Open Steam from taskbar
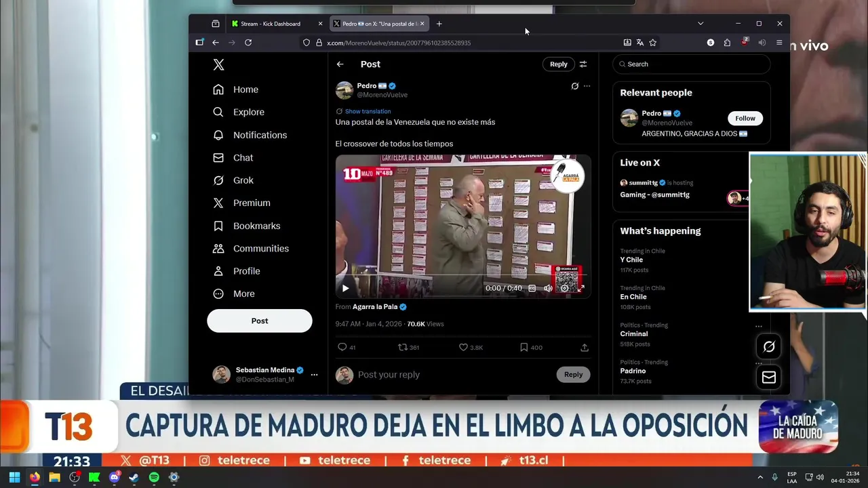This screenshot has width=868, height=488. coord(134,477)
